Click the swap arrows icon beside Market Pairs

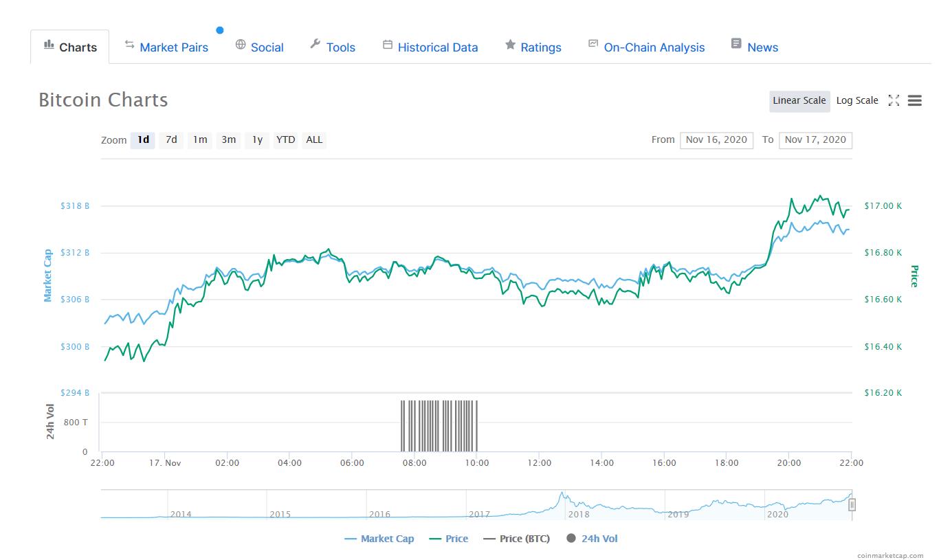(129, 45)
